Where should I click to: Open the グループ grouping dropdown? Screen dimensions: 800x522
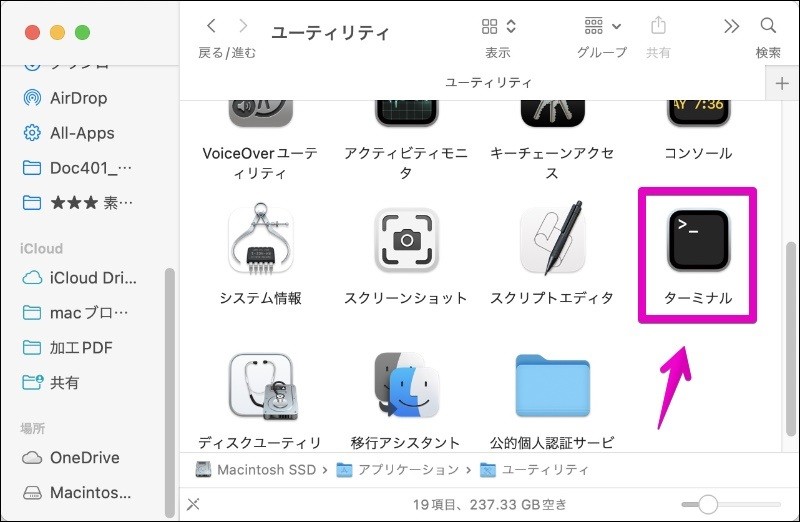click(x=602, y=26)
